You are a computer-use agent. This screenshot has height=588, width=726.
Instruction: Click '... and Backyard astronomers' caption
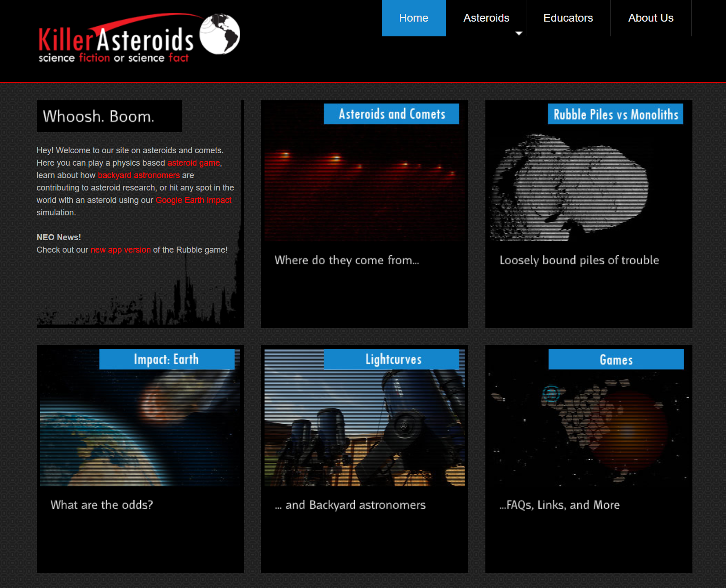(350, 505)
